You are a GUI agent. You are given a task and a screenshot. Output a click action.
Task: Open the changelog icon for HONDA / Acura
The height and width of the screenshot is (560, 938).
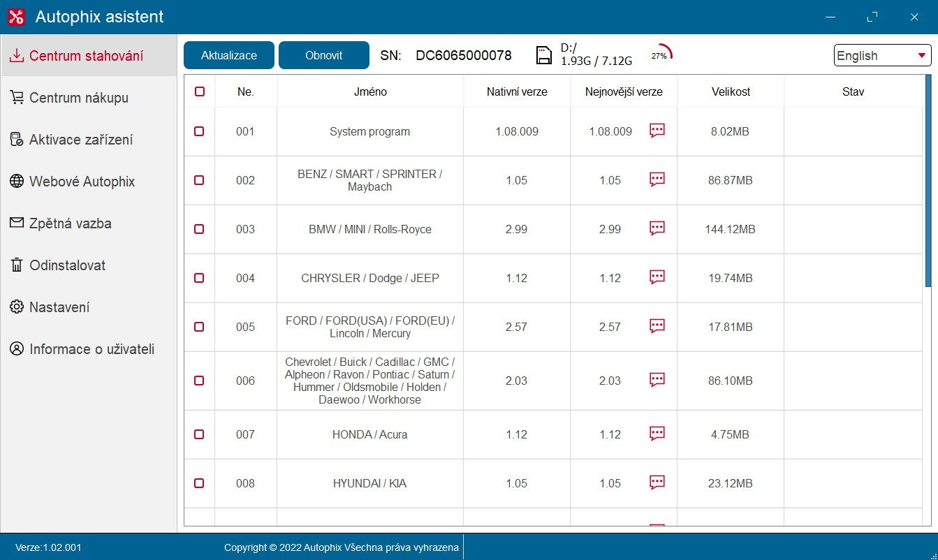click(x=657, y=434)
